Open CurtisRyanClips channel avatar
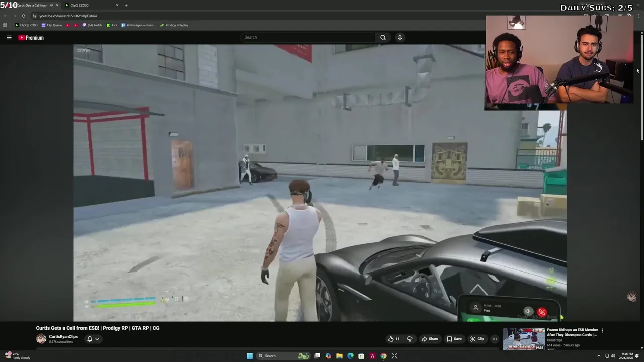The height and width of the screenshot is (362, 644). pyautogui.click(x=41, y=339)
